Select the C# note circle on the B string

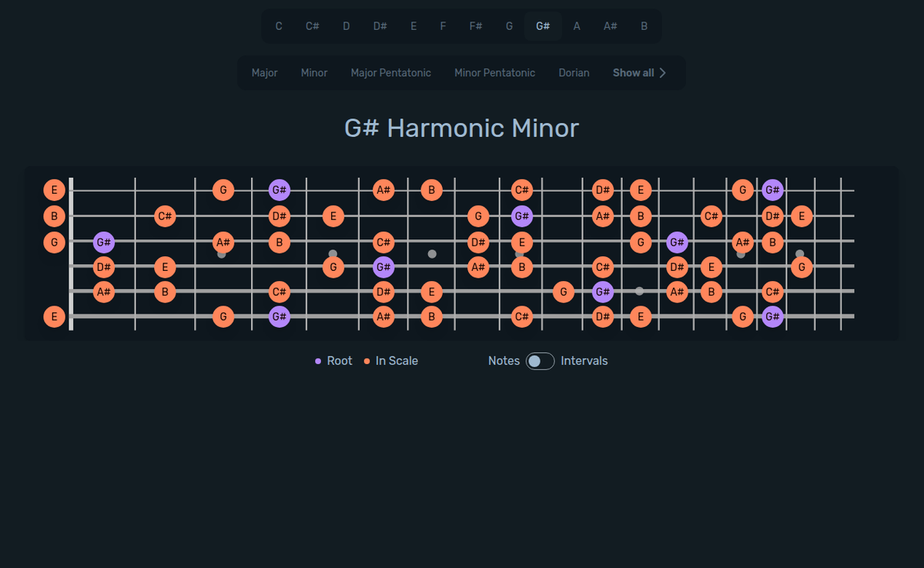(x=165, y=216)
